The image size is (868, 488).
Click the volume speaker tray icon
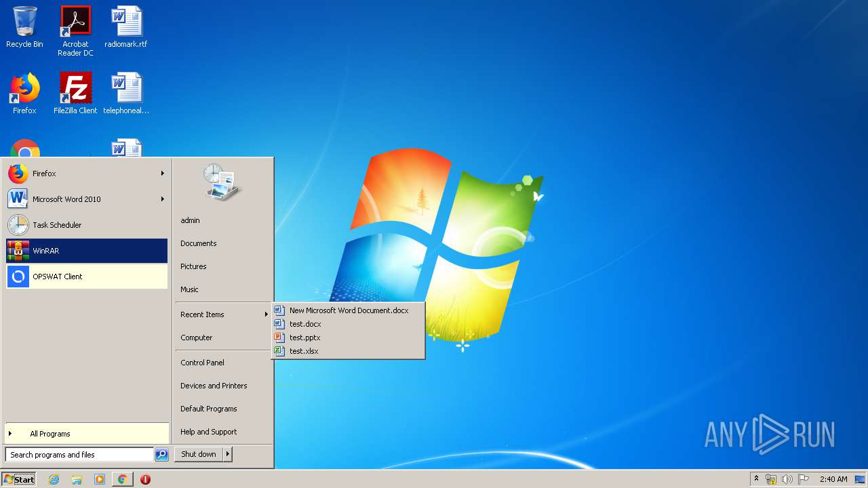(787, 479)
